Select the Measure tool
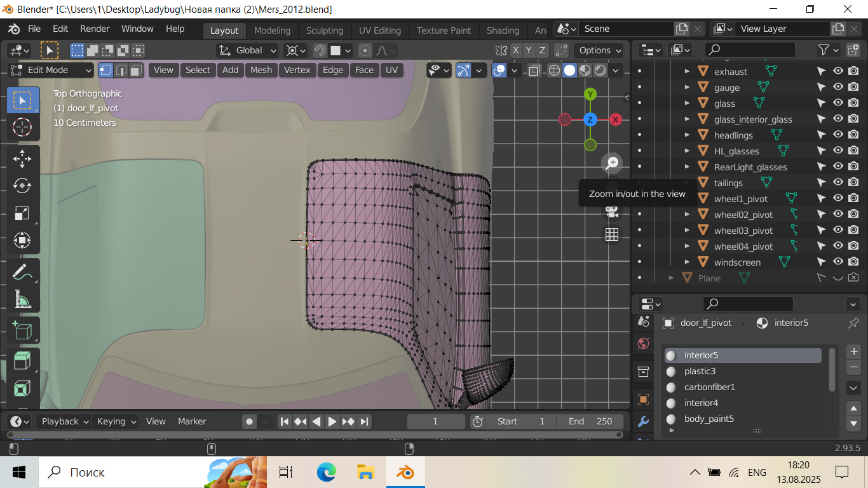Image resolution: width=868 pixels, height=488 pixels. (x=22, y=299)
